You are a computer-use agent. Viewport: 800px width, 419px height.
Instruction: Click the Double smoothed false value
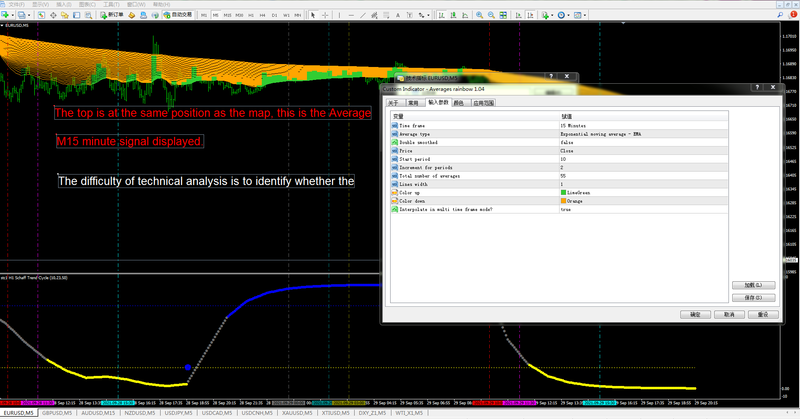click(567, 142)
